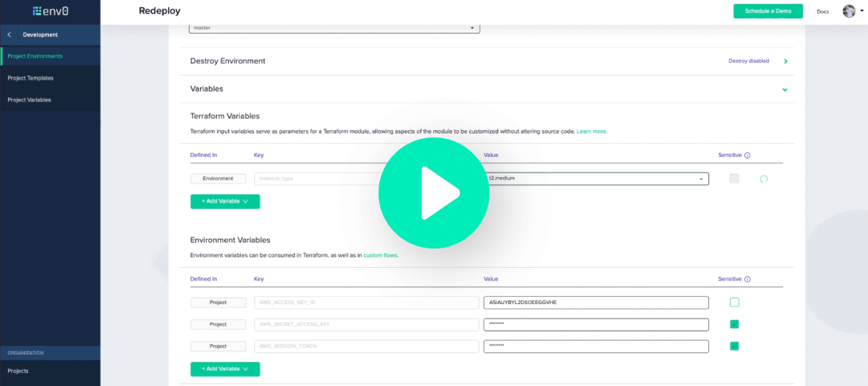Uncheck sensitive for AWS_SECRET_ACCESS_KEY
The height and width of the screenshot is (386, 868).
(x=734, y=325)
